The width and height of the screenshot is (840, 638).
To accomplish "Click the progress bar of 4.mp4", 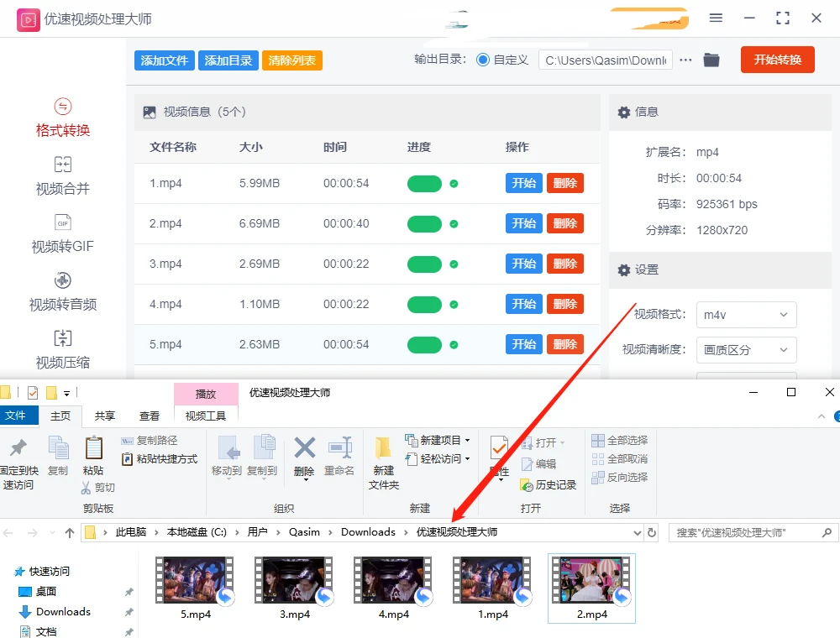I will point(424,305).
